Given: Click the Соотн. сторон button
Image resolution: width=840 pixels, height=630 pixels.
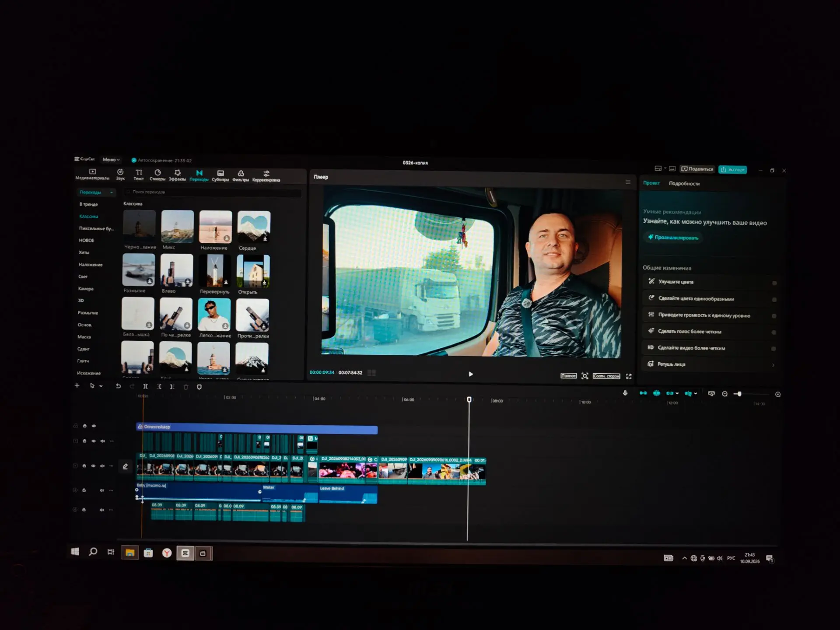Looking at the screenshot, I should 606,376.
